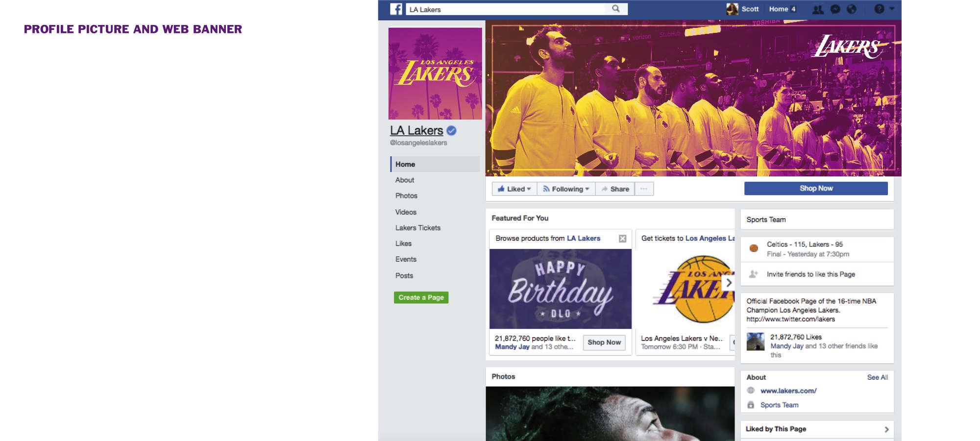Click the blue Shop Now page button

[816, 188]
